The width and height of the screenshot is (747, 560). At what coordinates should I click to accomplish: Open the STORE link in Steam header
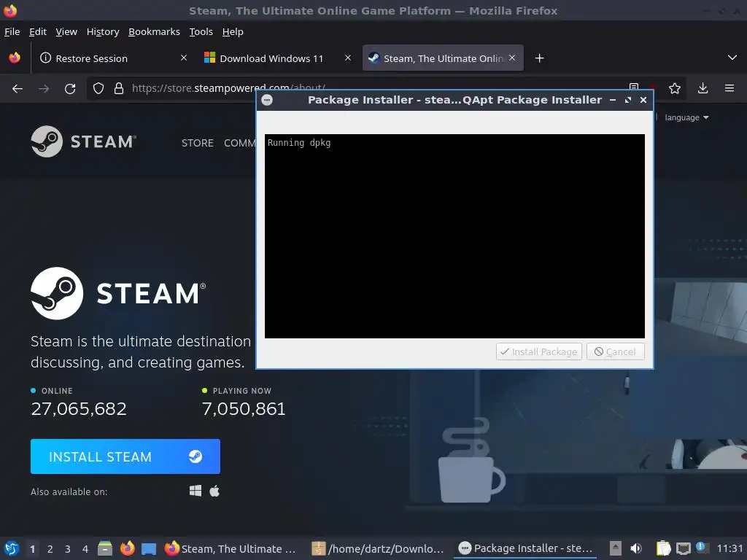point(197,143)
